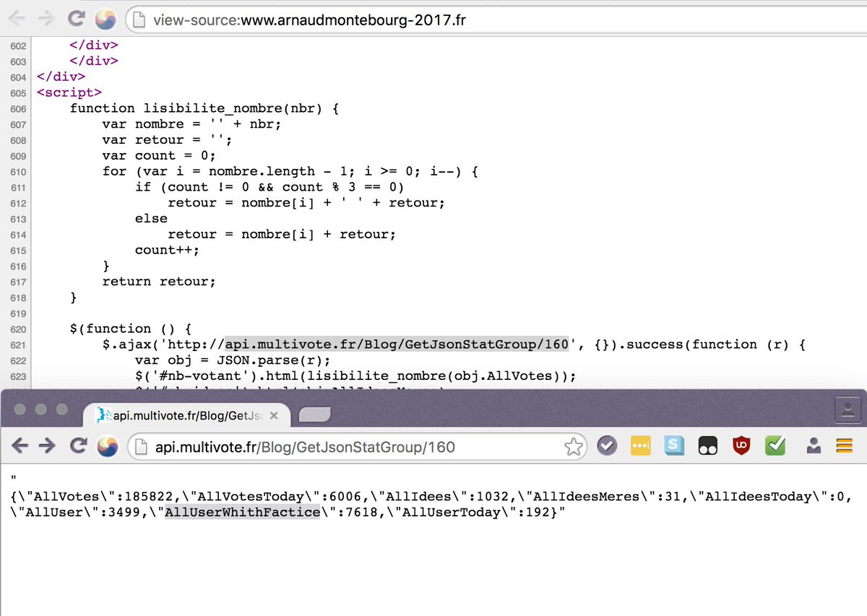Click the globe-swirl icon in lower window toolbar
The image size is (867, 616).
[108, 446]
